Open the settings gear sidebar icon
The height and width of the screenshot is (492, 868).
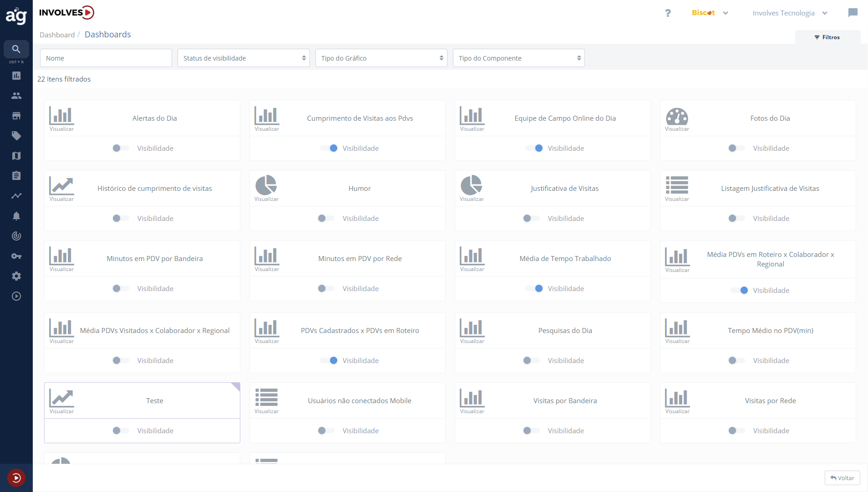16,276
